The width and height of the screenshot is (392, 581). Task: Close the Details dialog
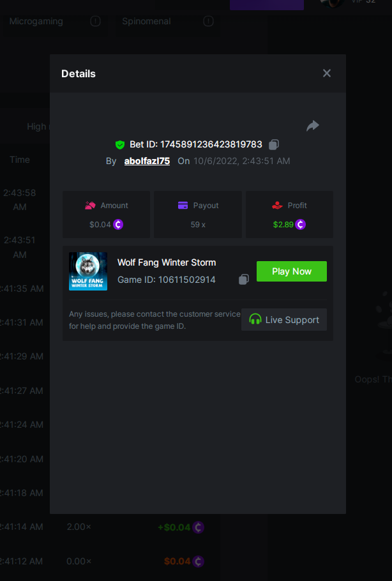tap(326, 73)
